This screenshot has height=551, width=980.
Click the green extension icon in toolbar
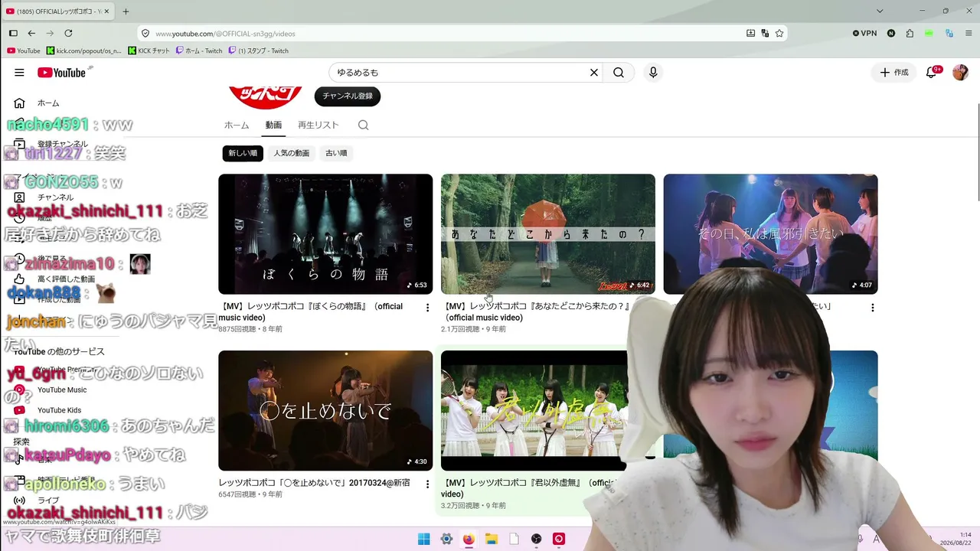click(929, 34)
